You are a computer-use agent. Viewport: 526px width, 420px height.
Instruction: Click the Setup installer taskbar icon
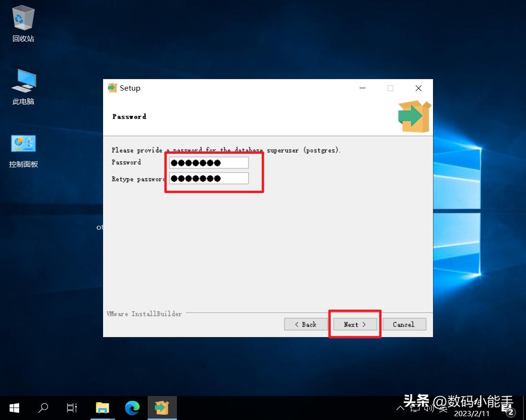[162, 408]
